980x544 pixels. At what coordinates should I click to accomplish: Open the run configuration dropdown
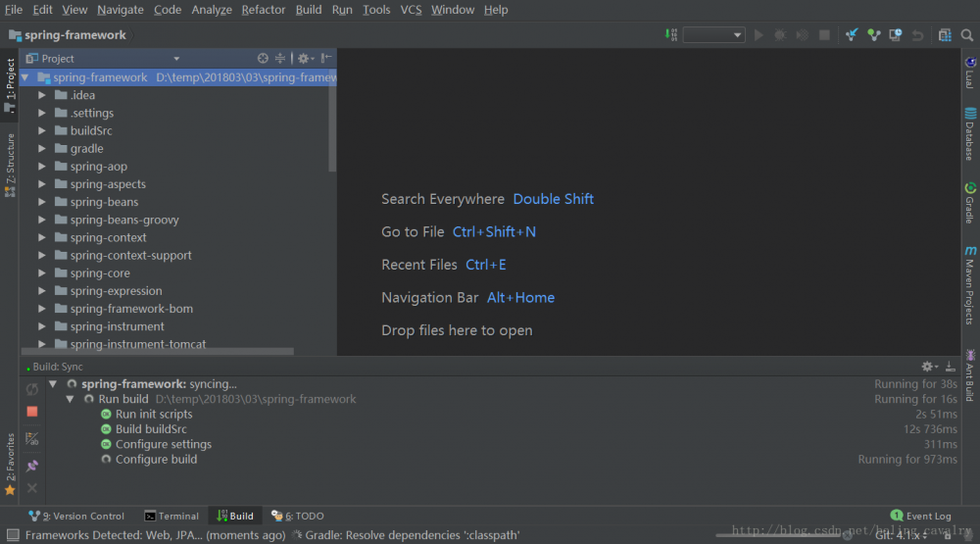point(713,35)
